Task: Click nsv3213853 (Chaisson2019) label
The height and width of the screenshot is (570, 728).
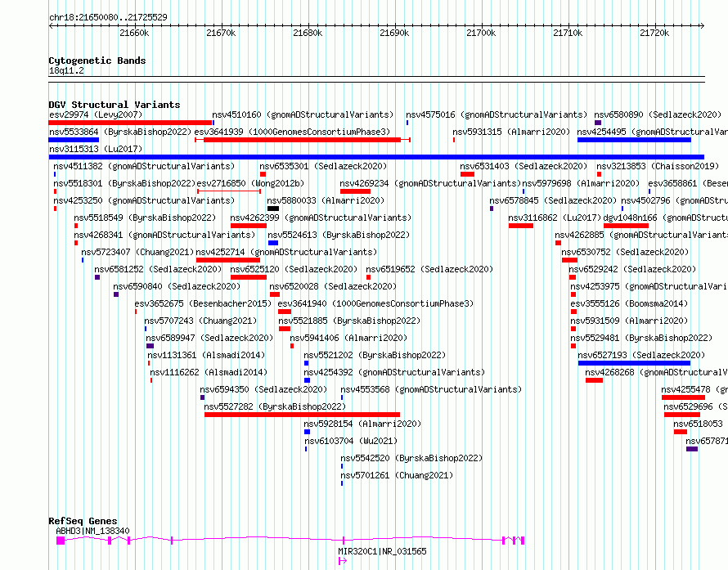Action: click(x=658, y=166)
